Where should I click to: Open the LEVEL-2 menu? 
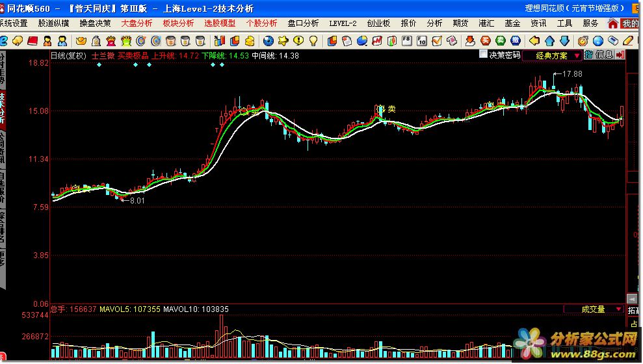tap(343, 23)
